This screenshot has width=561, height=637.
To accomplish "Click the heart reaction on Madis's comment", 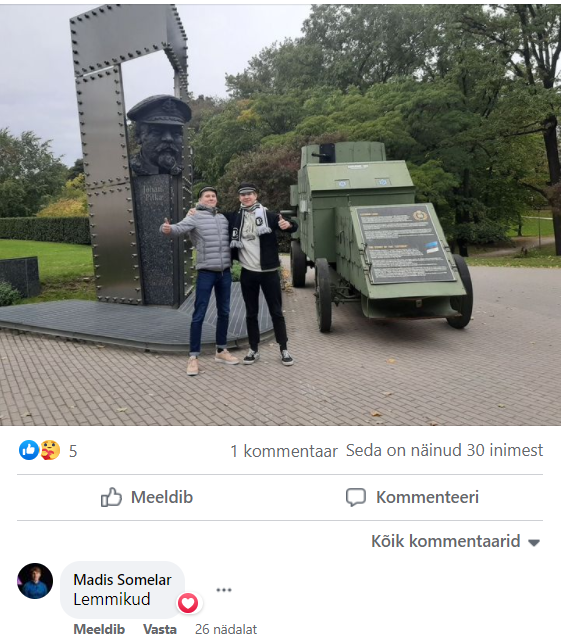I will [188, 603].
